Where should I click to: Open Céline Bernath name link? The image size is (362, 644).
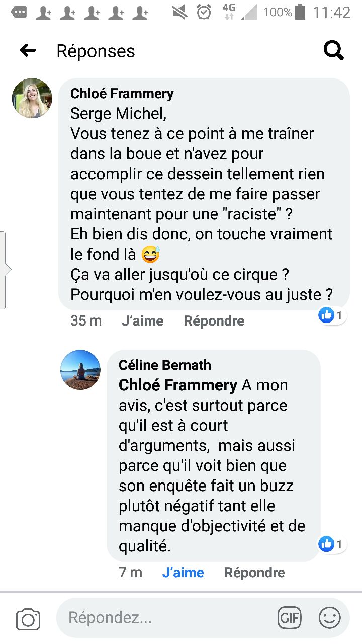(165, 365)
